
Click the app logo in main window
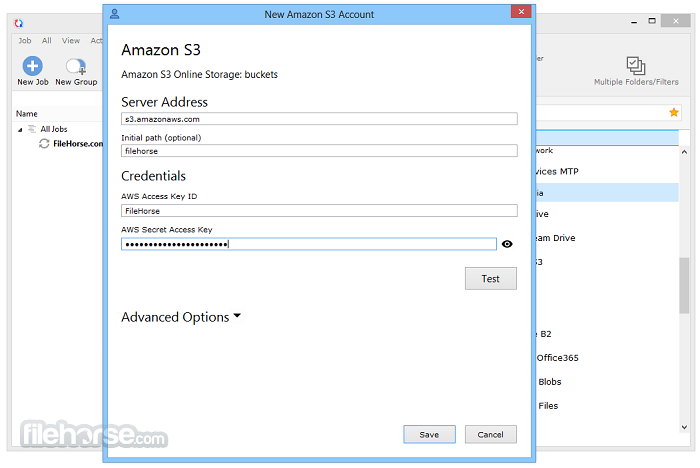(19, 23)
